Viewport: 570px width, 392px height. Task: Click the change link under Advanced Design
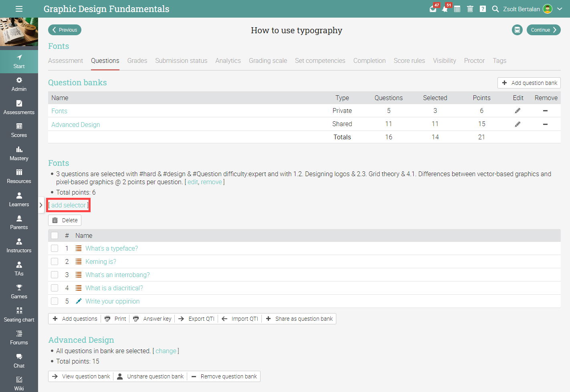click(166, 351)
